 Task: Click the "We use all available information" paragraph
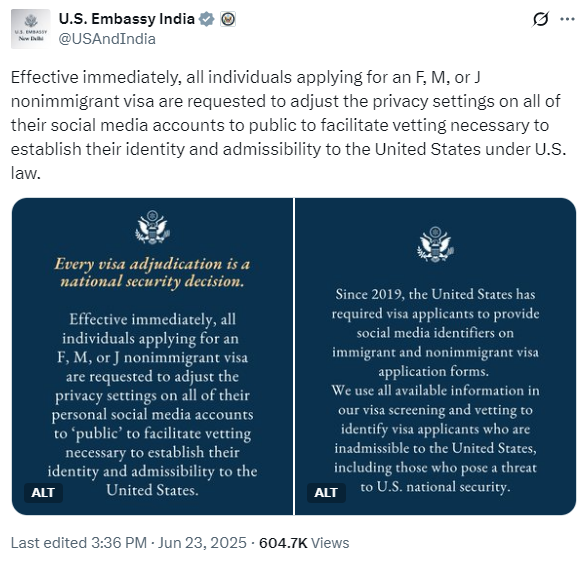tap(435, 438)
